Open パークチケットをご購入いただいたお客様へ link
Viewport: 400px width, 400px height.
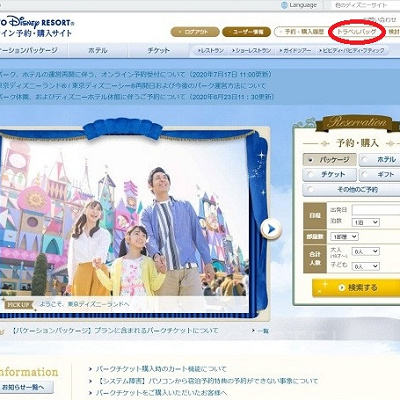pyautogui.click(x=161, y=393)
